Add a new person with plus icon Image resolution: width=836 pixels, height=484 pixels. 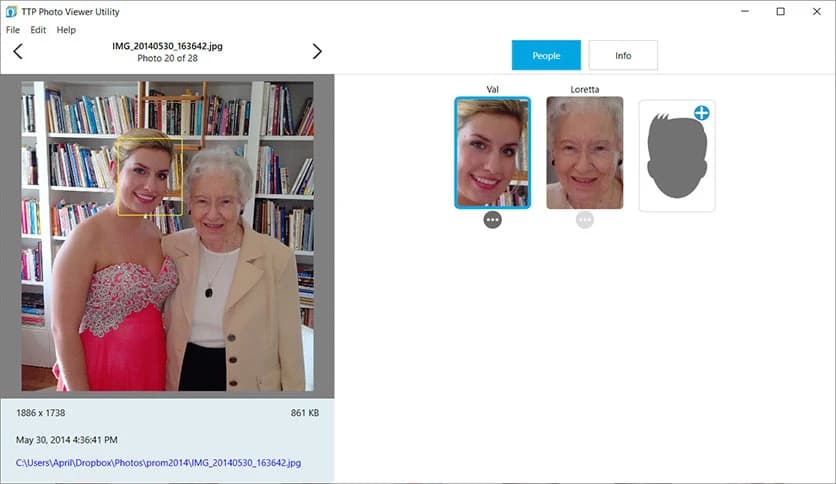click(702, 113)
